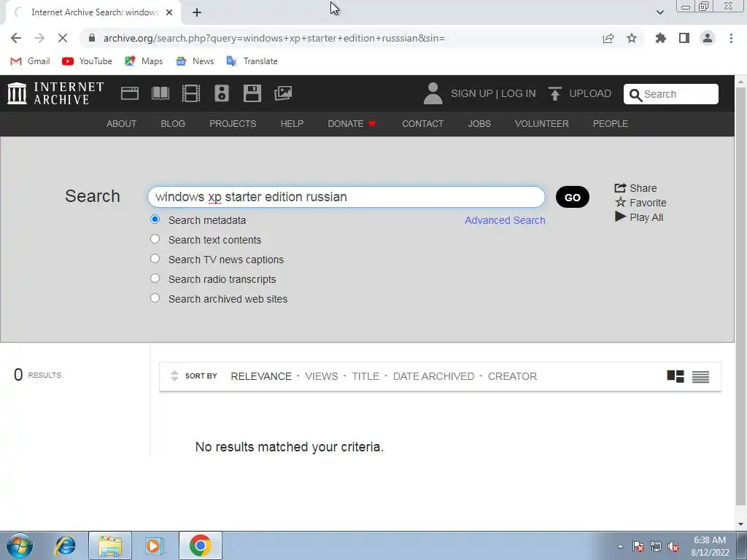Select Search text contents option
The height and width of the screenshot is (560, 747).
point(155,239)
